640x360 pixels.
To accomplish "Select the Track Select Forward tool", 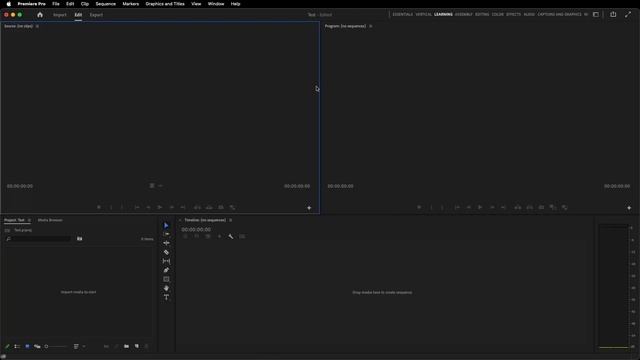I will point(166,234).
